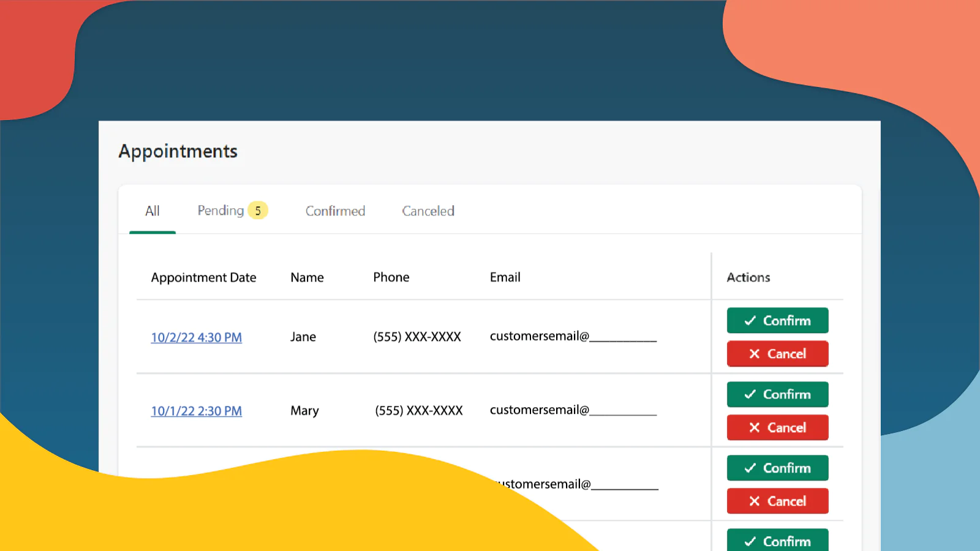Click the Appointments page heading
The height and width of the screenshot is (551, 980).
[178, 152]
